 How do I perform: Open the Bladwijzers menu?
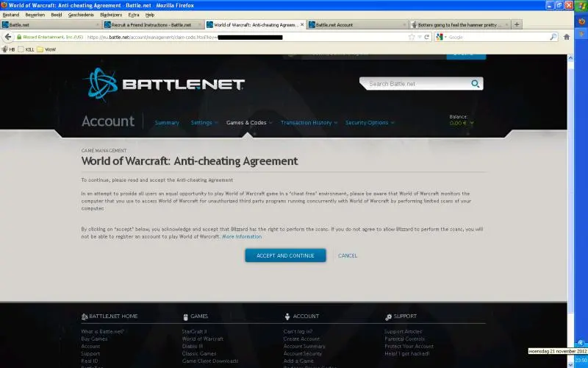click(111, 15)
